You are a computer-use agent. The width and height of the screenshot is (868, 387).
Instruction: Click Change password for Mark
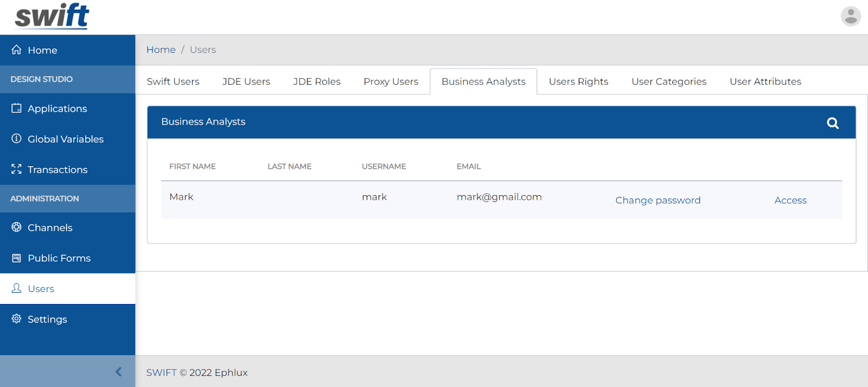(658, 200)
